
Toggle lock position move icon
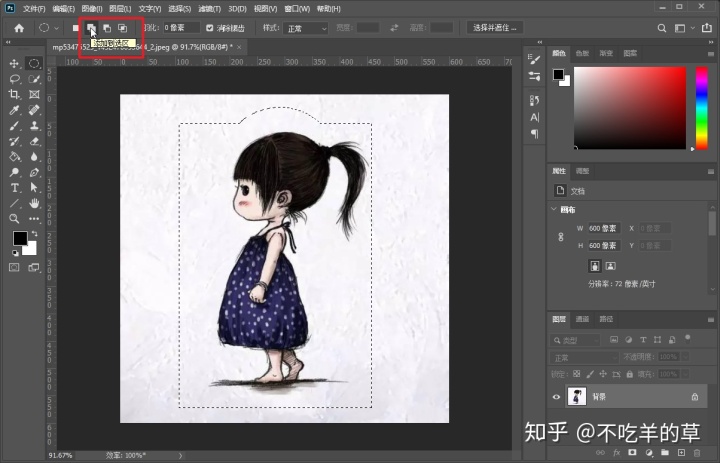click(603, 374)
